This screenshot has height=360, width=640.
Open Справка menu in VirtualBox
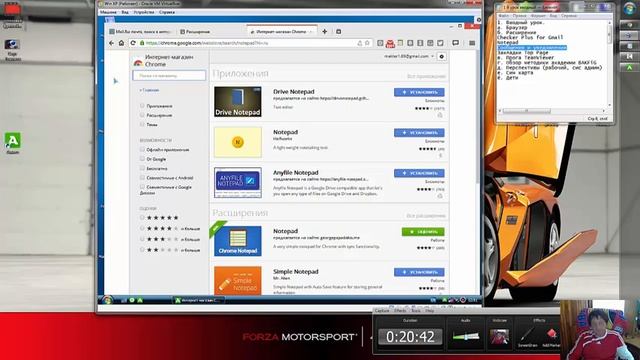pyautogui.click(x=167, y=12)
